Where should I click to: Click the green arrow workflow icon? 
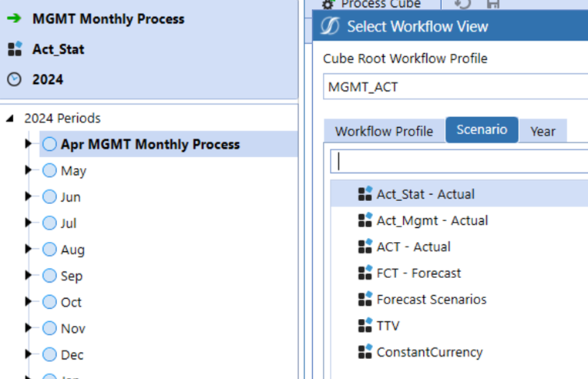click(14, 18)
